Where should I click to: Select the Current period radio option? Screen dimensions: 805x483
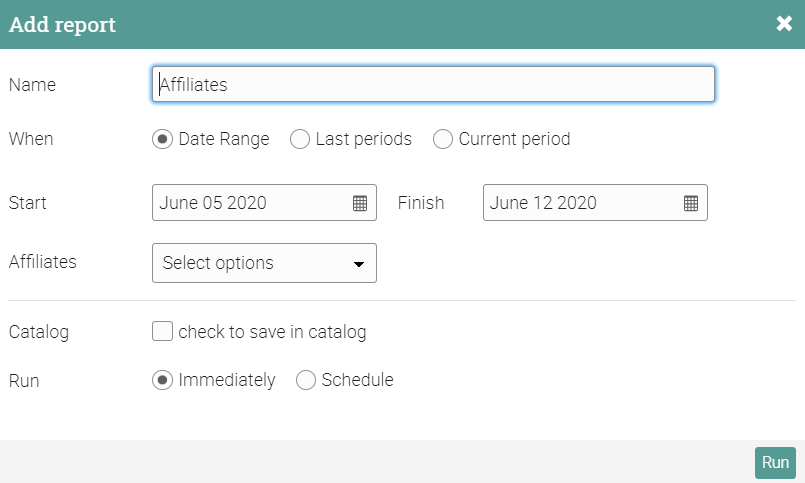[x=443, y=139]
